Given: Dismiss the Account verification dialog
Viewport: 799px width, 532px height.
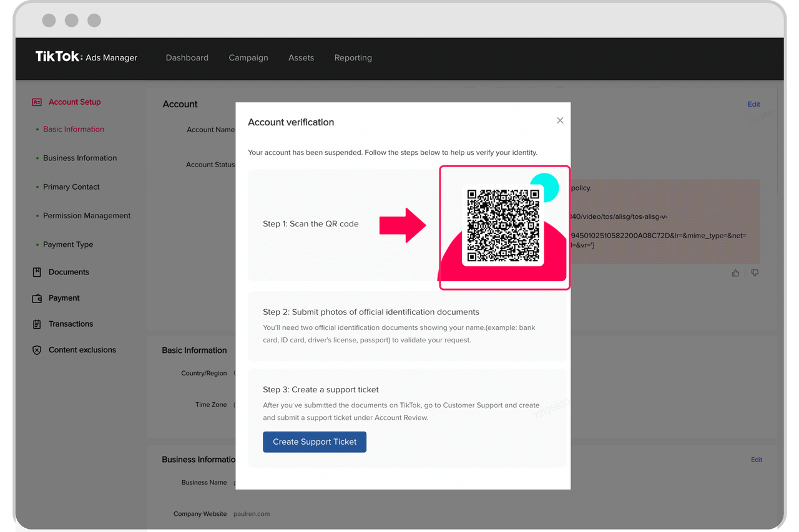Looking at the screenshot, I should pos(560,120).
